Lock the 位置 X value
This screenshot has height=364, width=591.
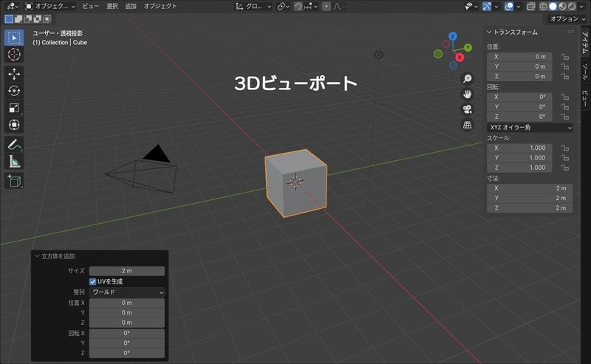(x=564, y=57)
